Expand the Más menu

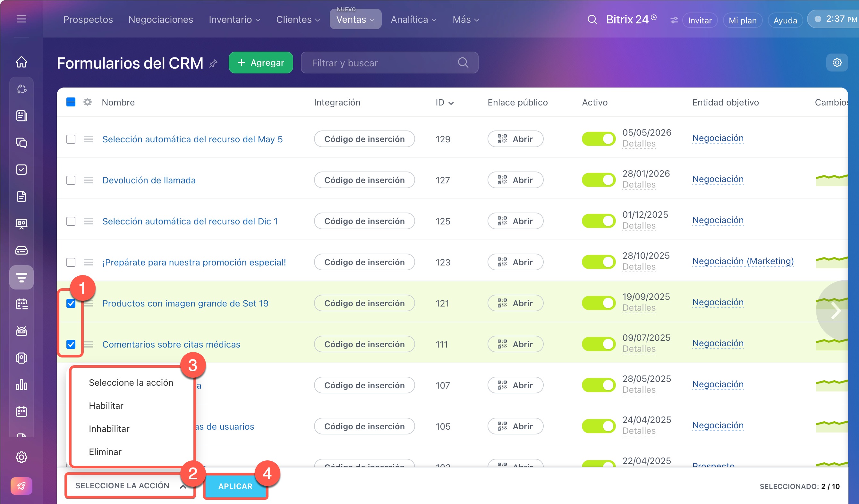coord(466,20)
